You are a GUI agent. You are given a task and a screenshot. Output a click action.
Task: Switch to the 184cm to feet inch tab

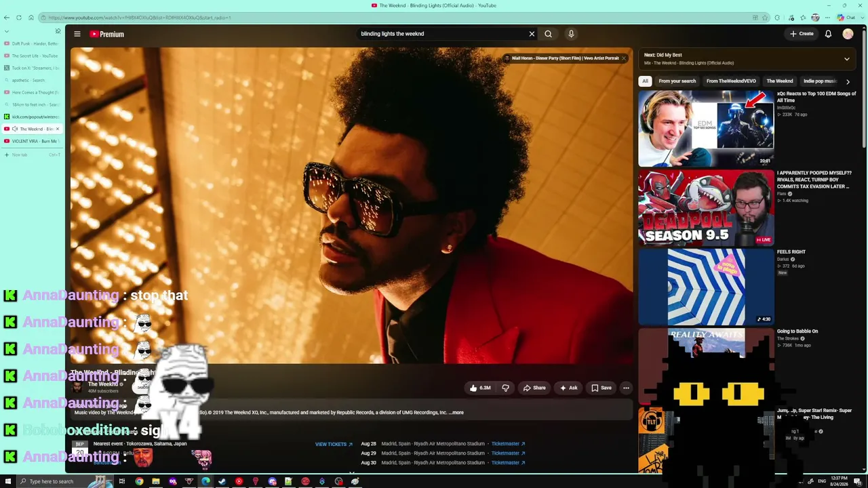point(32,104)
